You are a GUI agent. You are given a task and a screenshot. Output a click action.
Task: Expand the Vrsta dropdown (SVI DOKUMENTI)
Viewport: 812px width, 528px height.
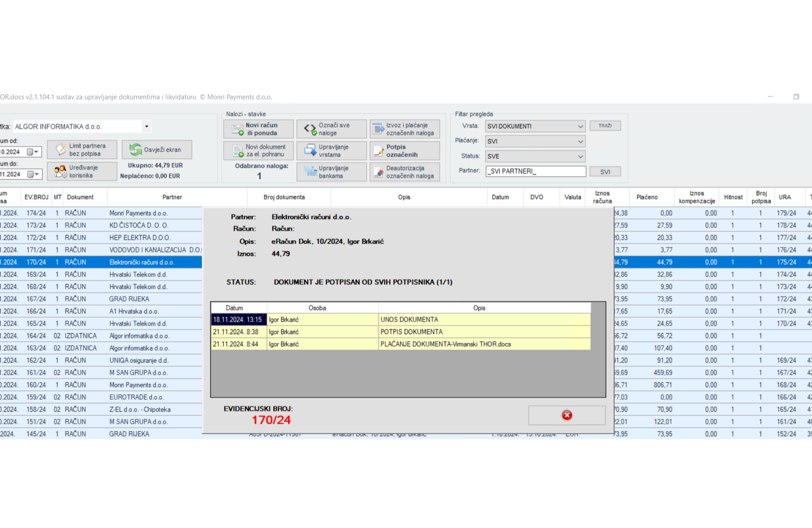(580, 126)
